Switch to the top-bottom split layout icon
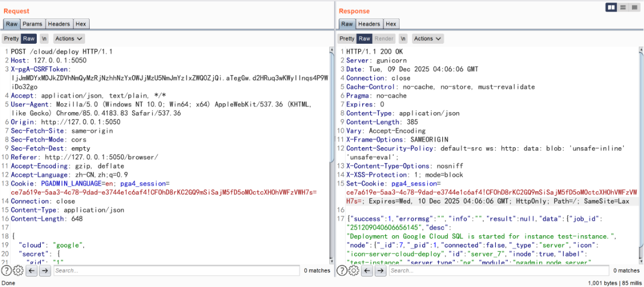The height and width of the screenshot is (287, 644). (x=623, y=7)
